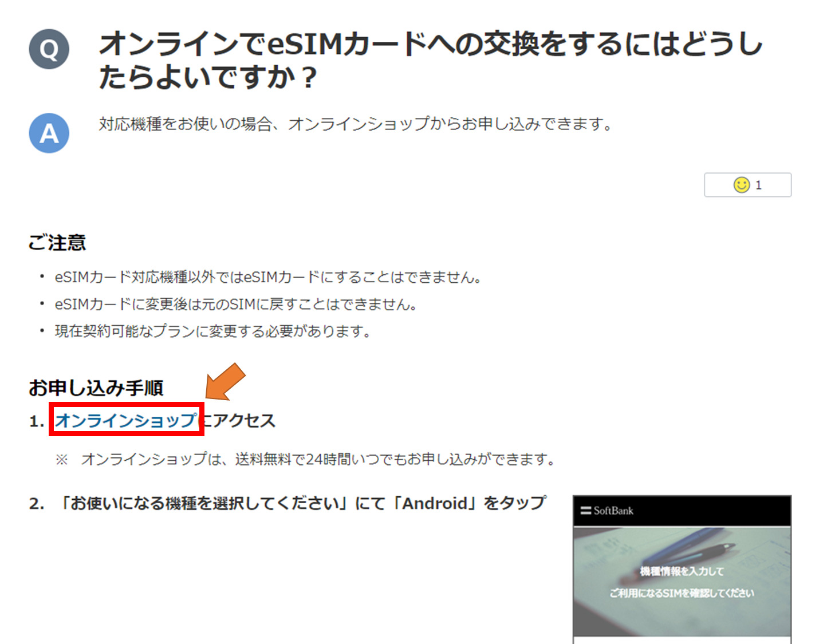Click the gray Q question icon
Viewport: 819px width, 644px height.
(49, 49)
